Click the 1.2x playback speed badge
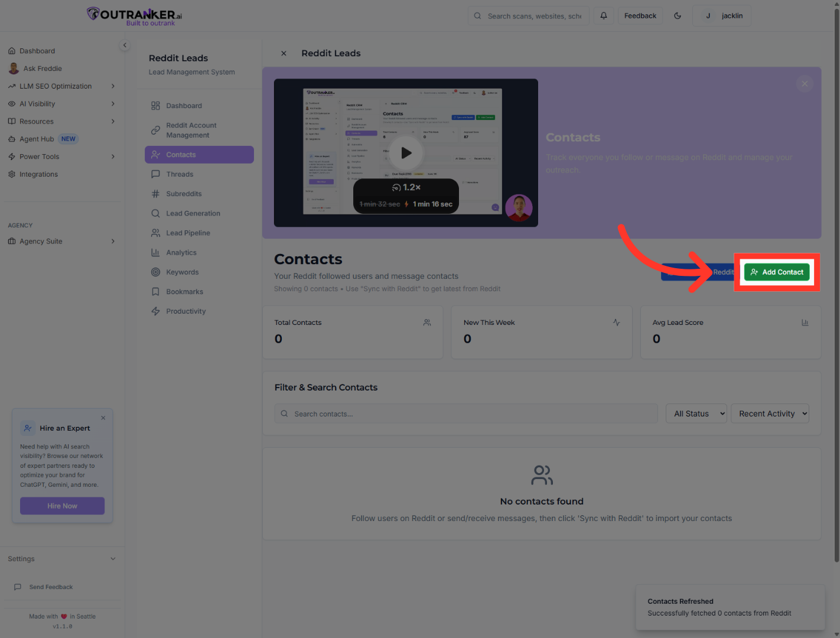Viewport: 840px width, 638px height. 406,187
